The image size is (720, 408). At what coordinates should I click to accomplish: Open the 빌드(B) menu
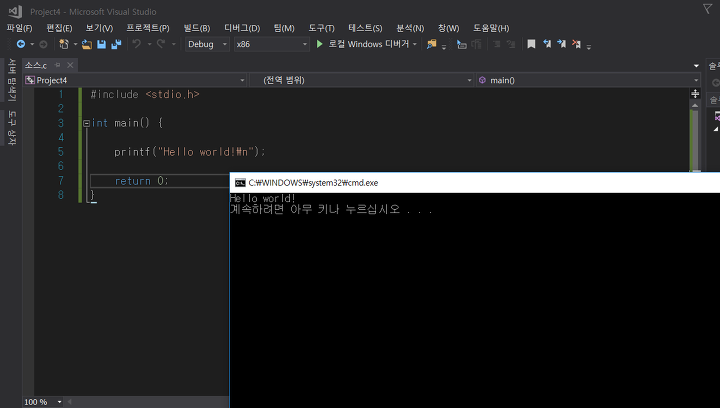click(x=197, y=28)
